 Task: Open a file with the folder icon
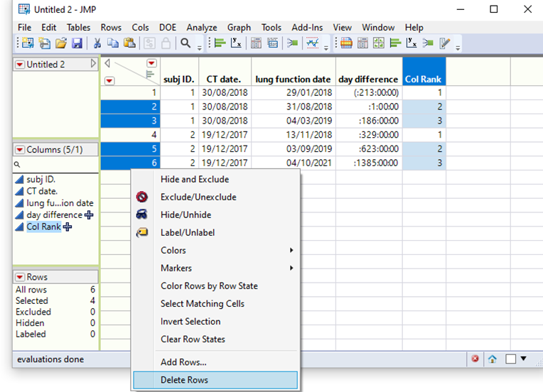pos(61,43)
